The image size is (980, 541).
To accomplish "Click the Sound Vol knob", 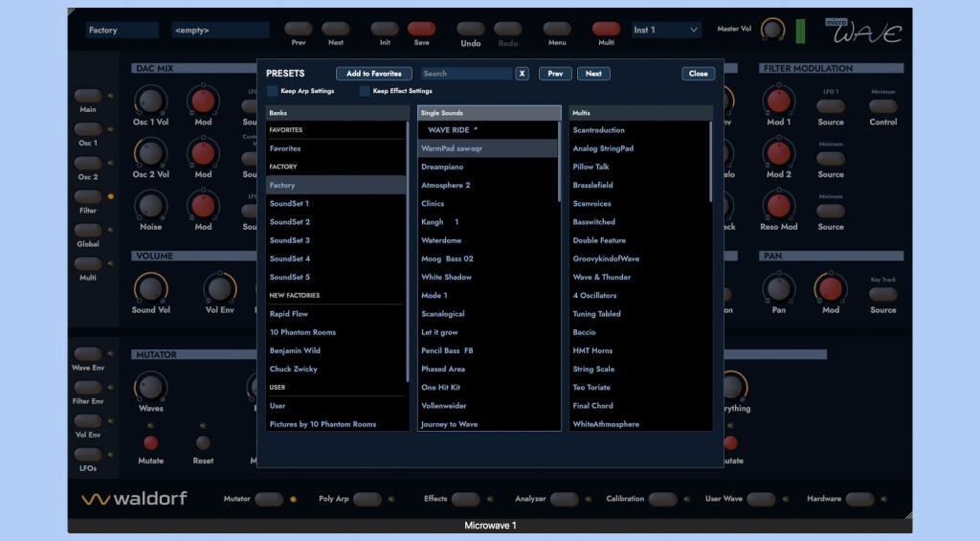I will pyautogui.click(x=150, y=288).
